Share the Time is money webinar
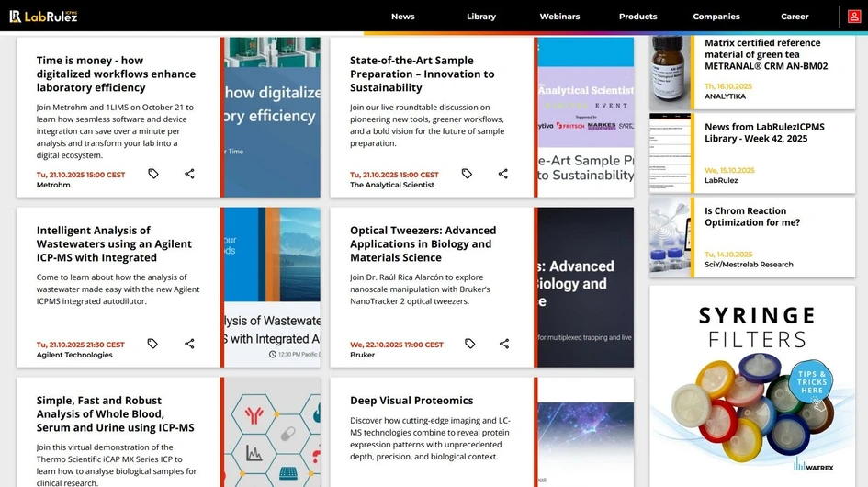868x487 pixels. 189,174
